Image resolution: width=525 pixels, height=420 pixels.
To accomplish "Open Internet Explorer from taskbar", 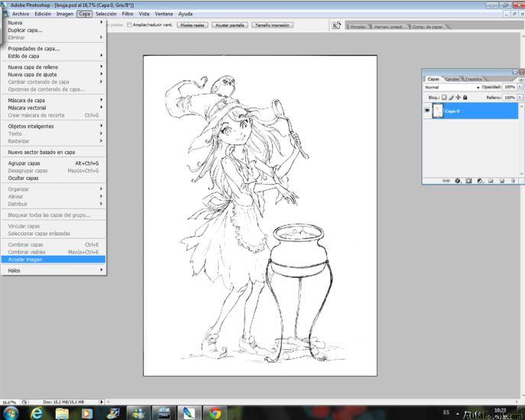I will [36, 413].
